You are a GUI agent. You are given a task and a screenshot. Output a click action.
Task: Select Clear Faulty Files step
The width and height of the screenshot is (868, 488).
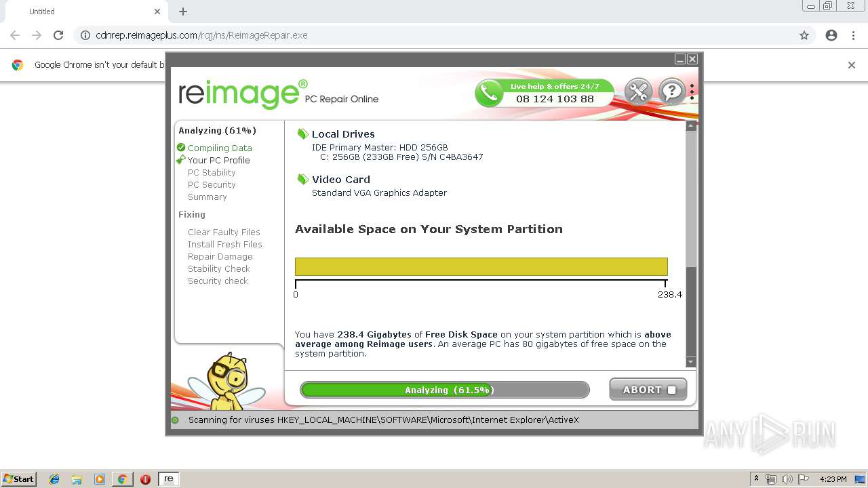click(224, 232)
